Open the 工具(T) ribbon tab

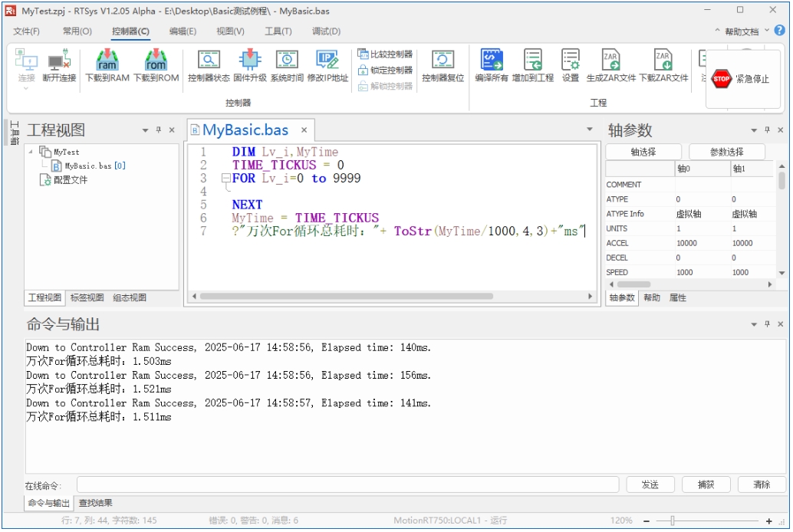(x=278, y=31)
